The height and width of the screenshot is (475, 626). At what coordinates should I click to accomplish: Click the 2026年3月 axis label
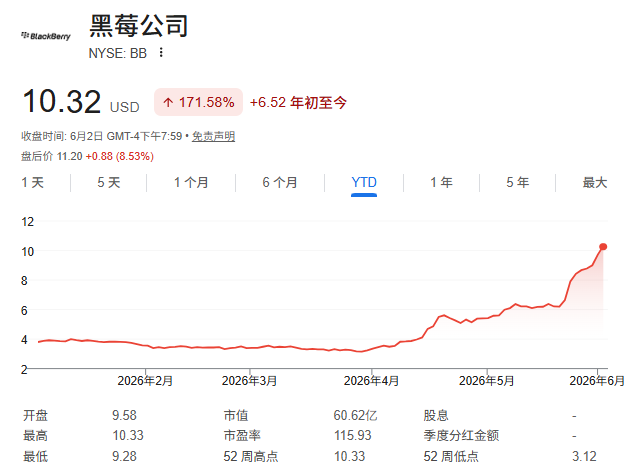coord(250,381)
